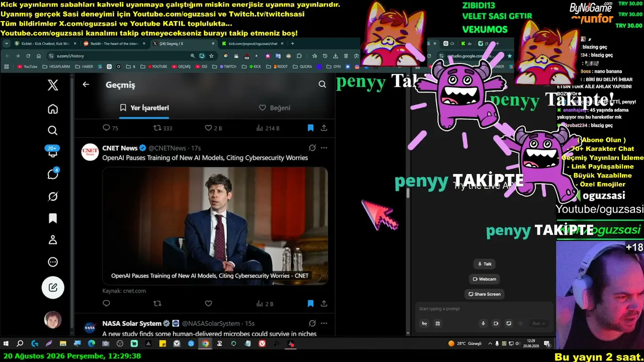
Task: Open the Windows Start menu
Action: pyautogui.click(x=6, y=344)
